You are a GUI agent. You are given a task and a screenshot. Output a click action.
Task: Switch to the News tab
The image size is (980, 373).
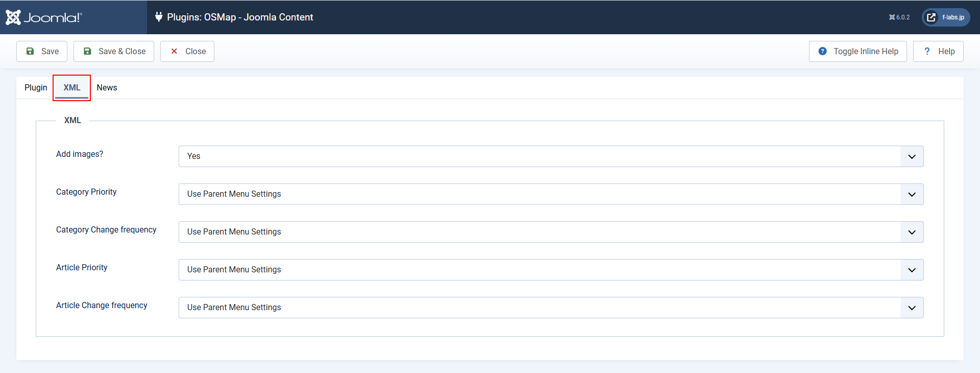[107, 87]
